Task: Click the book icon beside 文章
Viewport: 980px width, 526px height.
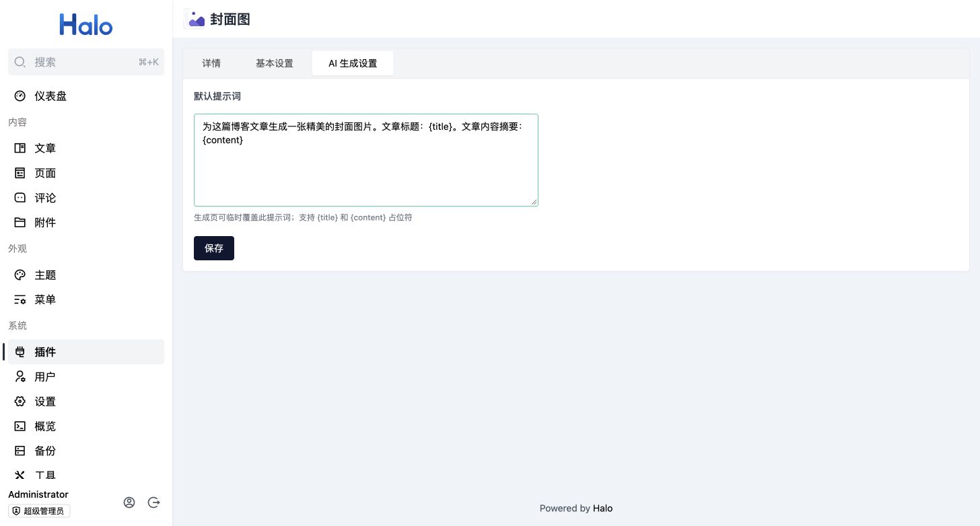Action: tap(20, 148)
